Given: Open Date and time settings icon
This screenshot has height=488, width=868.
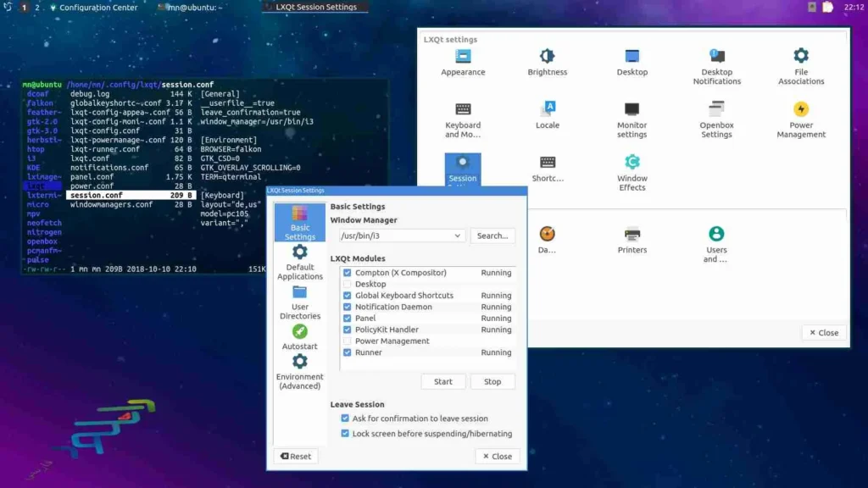Looking at the screenshot, I should pos(547,240).
